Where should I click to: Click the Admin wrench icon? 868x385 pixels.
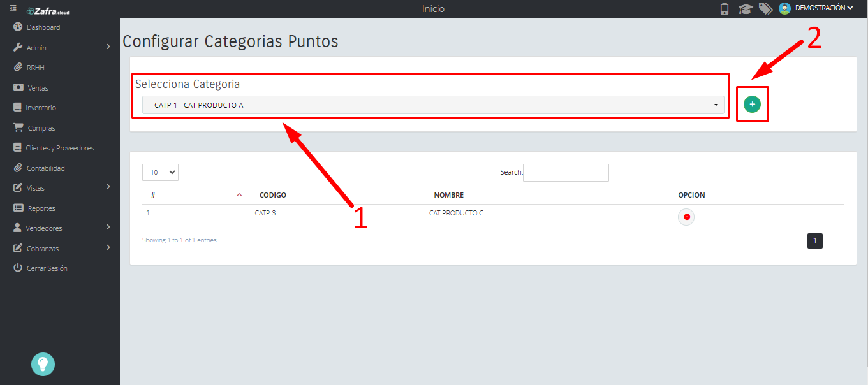tap(18, 48)
